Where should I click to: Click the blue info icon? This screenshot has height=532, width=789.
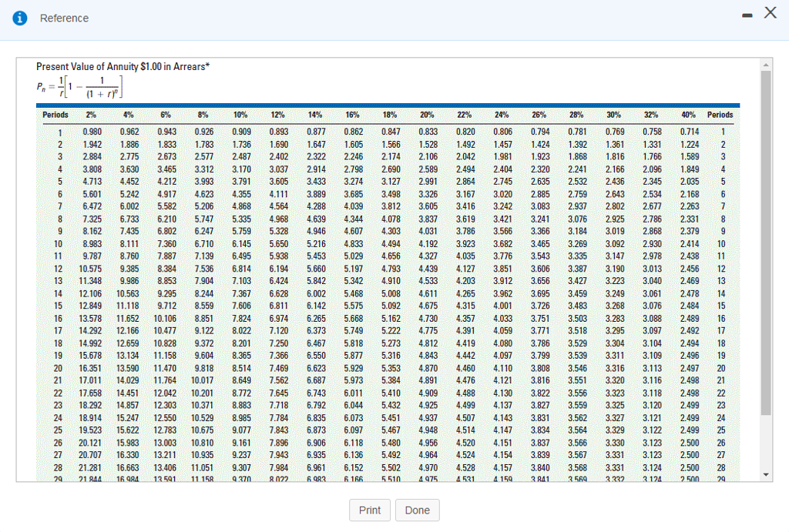pyautogui.click(x=18, y=18)
